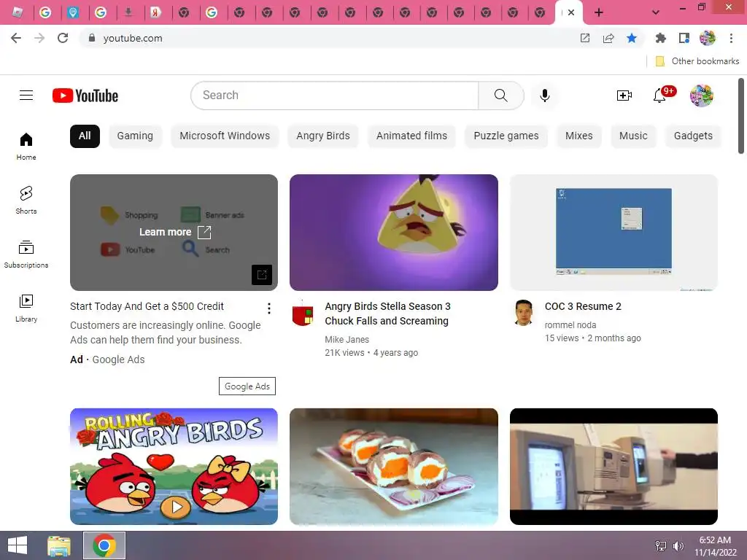Open a new browser tab
This screenshot has width=747, height=560.
(x=599, y=12)
